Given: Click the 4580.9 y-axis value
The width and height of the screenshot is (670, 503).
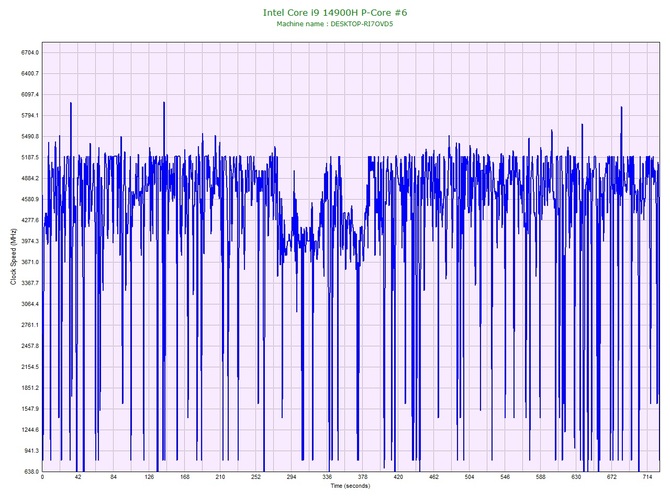Looking at the screenshot, I should 30,199.
